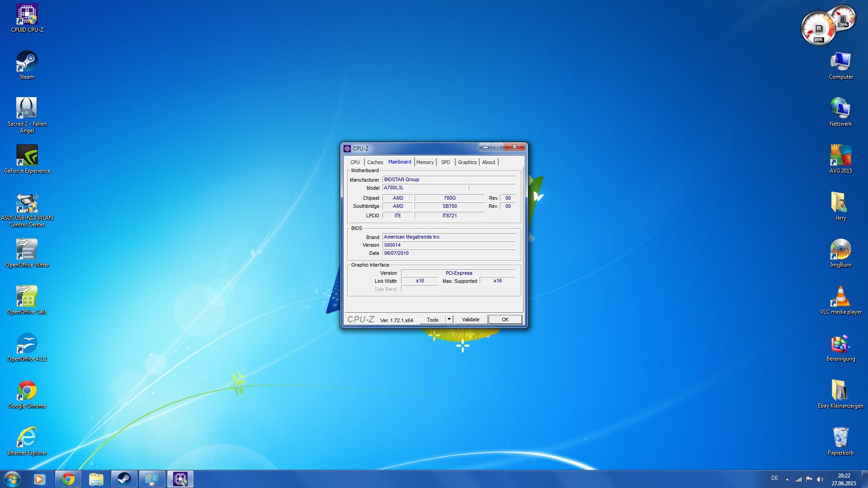This screenshot has height=488, width=868.
Task: Click the volume speaker tray icon
Action: pos(820,479)
